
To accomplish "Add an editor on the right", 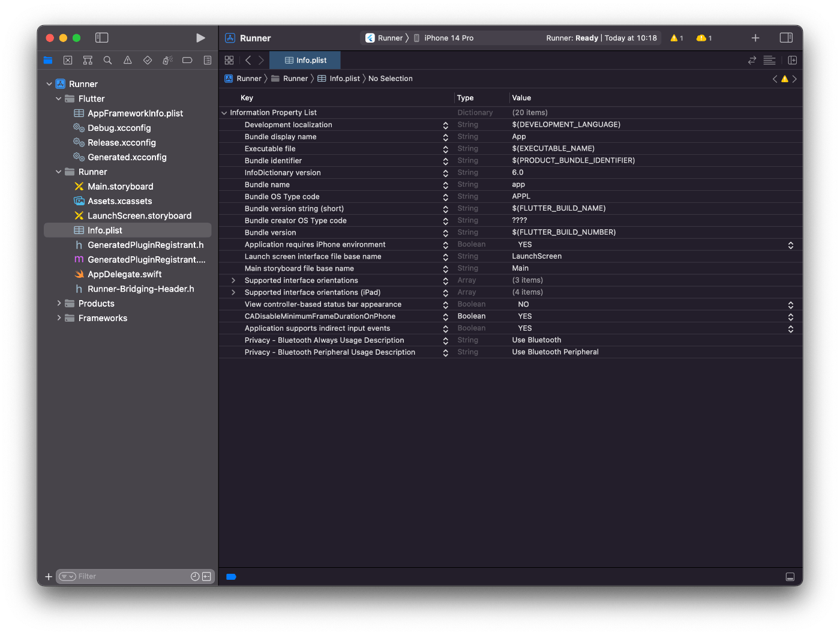I will 792,60.
